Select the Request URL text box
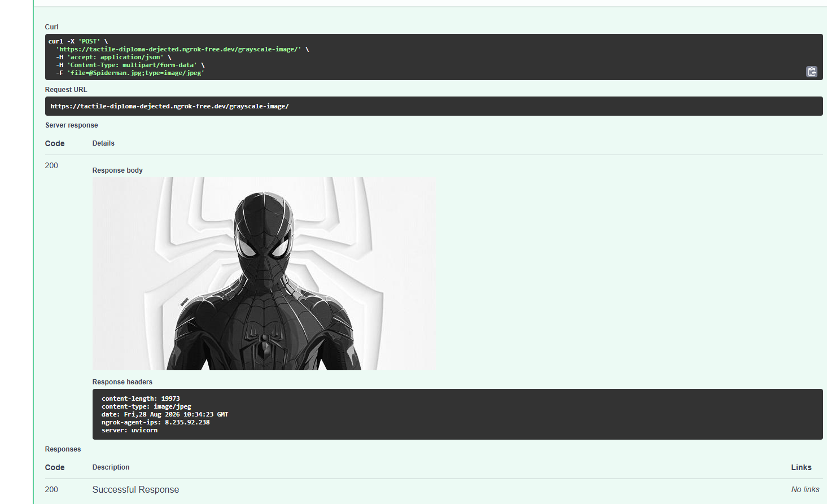827x504 pixels. click(x=434, y=106)
